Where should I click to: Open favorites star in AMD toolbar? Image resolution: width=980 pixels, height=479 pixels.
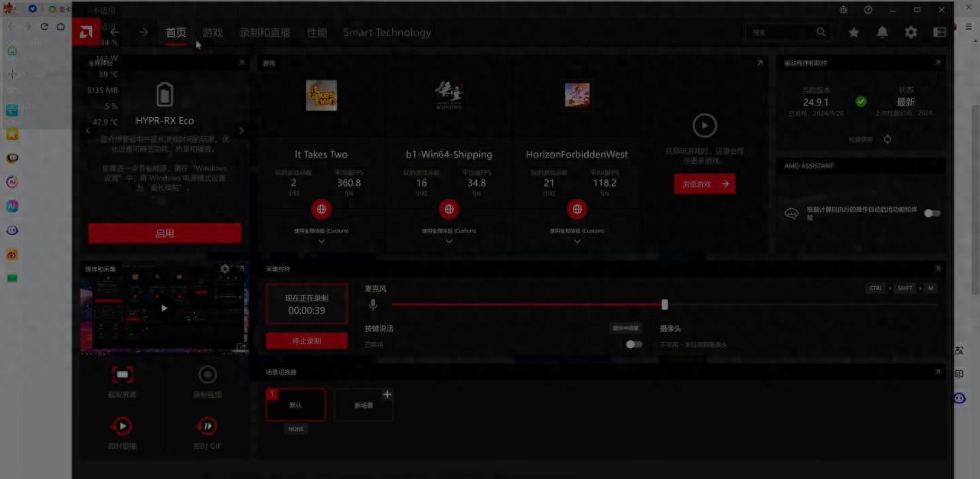coord(854,32)
